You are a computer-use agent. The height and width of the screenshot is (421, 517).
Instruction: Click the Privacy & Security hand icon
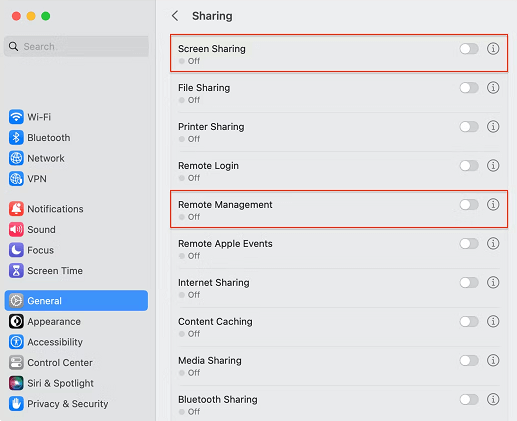[x=16, y=404]
